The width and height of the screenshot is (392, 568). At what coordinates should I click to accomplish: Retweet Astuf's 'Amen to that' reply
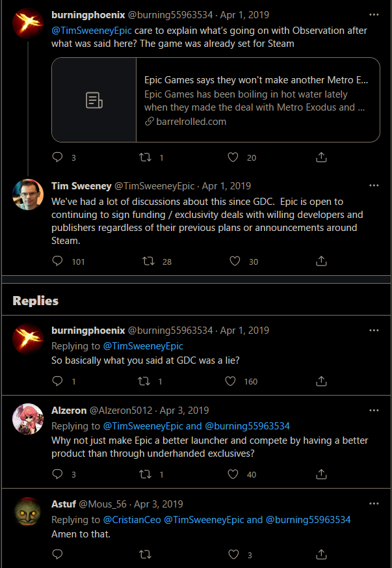[146, 554]
